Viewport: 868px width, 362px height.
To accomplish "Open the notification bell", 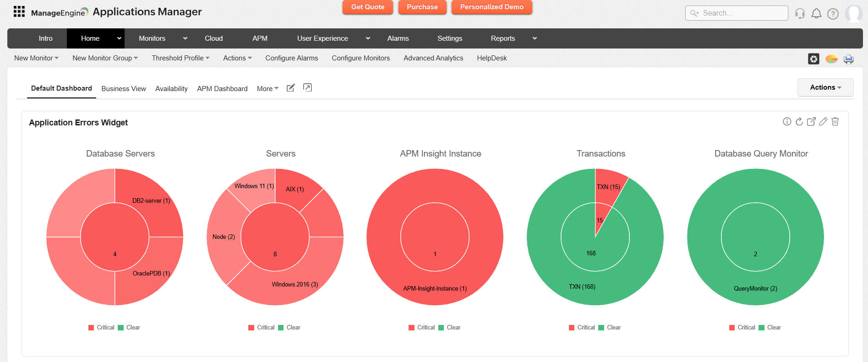I will (816, 13).
